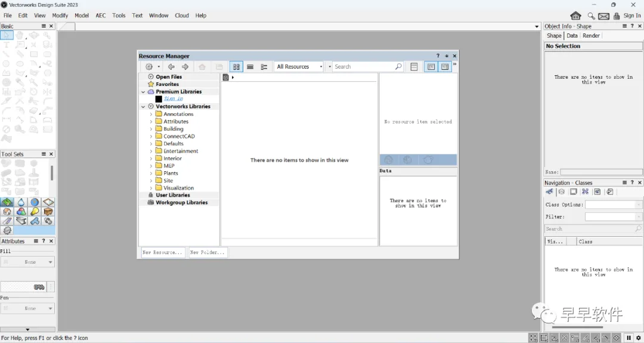Click the New Folder... button
The width and height of the screenshot is (644, 343).
pyautogui.click(x=208, y=252)
